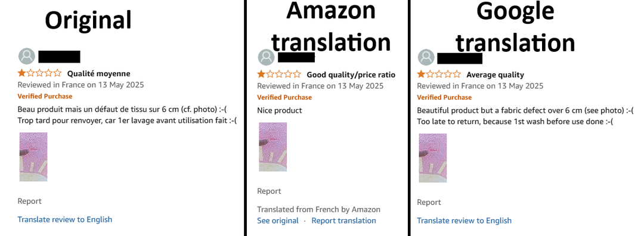The image size is (644, 236).
Task: Click 'Report' under the Amazon translated review
Action: click(x=269, y=191)
